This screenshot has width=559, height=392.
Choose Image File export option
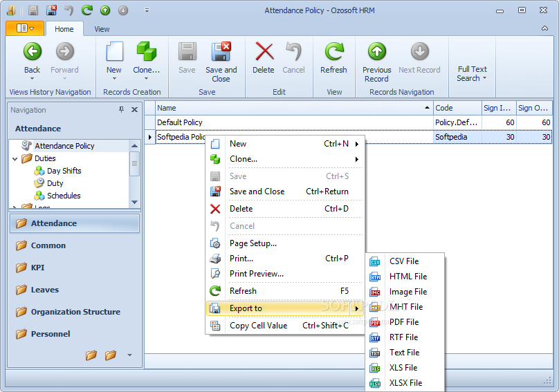click(x=405, y=292)
